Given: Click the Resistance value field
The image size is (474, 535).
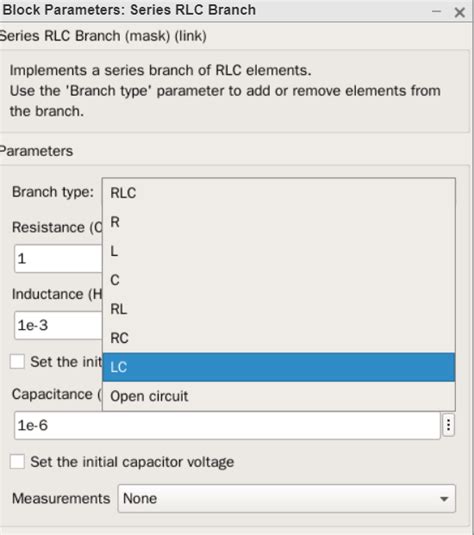Looking at the screenshot, I should pyautogui.click(x=58, y=258).
